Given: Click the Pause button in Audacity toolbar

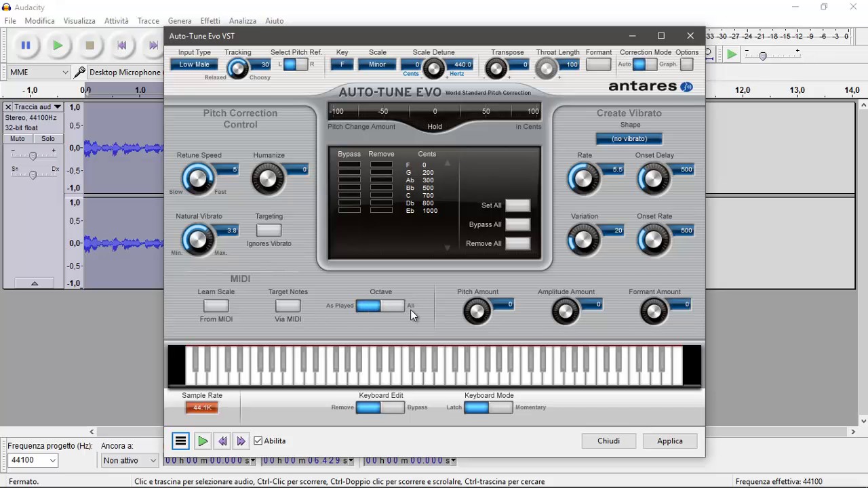Looking at the screenshot, I should tap(26, 45).
